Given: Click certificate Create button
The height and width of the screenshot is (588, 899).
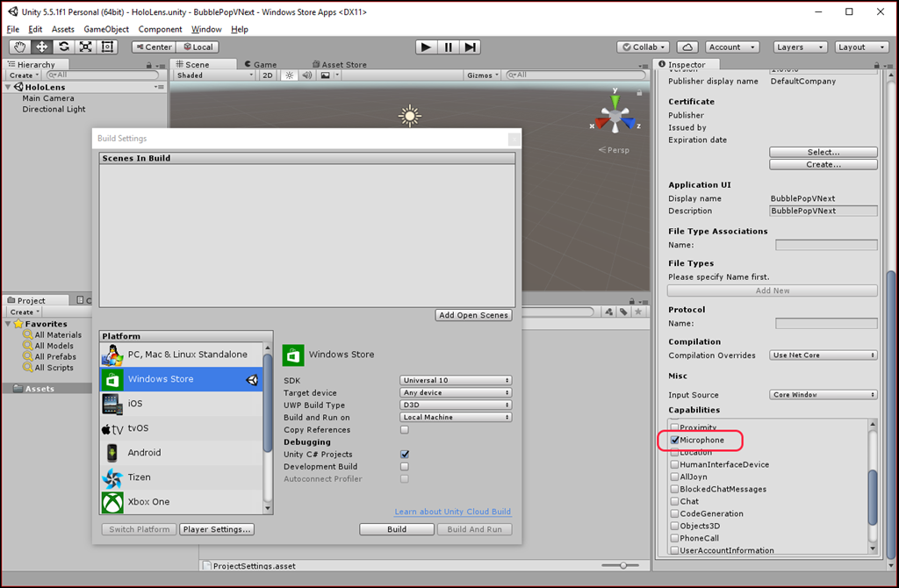Looking at the screenshot, I should (x=823, y=164).
